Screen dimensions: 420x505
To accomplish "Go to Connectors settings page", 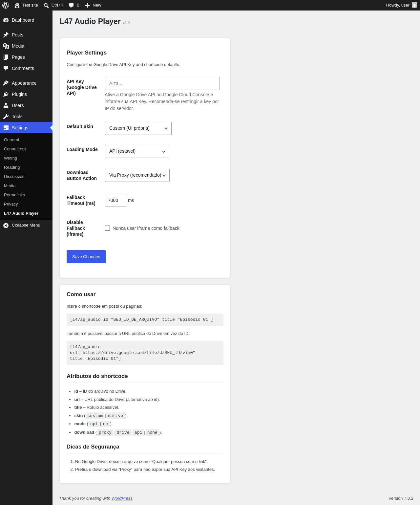I will [15, 149].
